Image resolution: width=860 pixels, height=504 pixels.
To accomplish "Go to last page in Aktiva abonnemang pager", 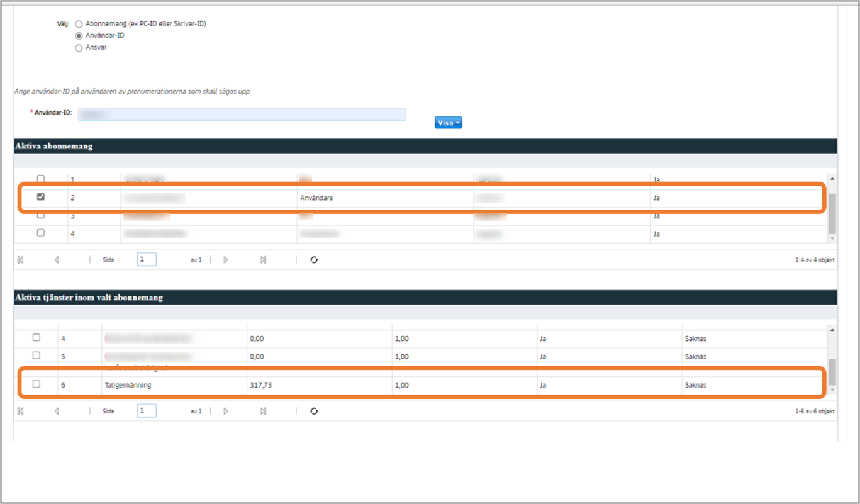I will [263, 260].
